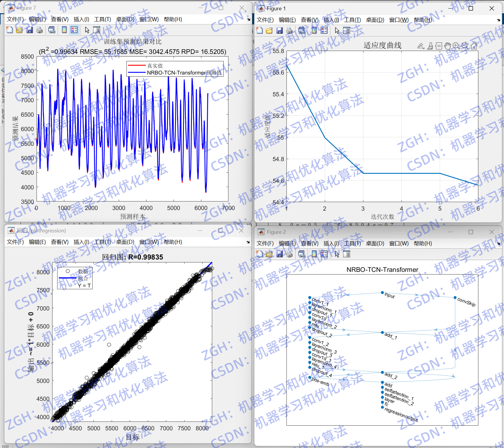Close the Figure 1 window

pyautogui.click(x=492, y=9)
